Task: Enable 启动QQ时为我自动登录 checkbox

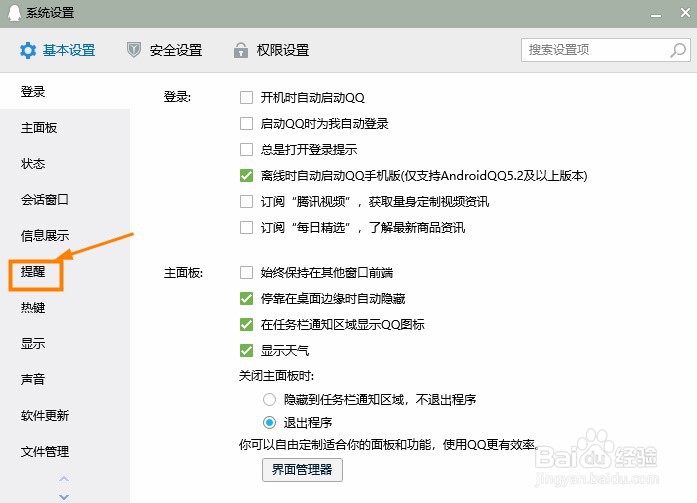Action: (246, 123)
